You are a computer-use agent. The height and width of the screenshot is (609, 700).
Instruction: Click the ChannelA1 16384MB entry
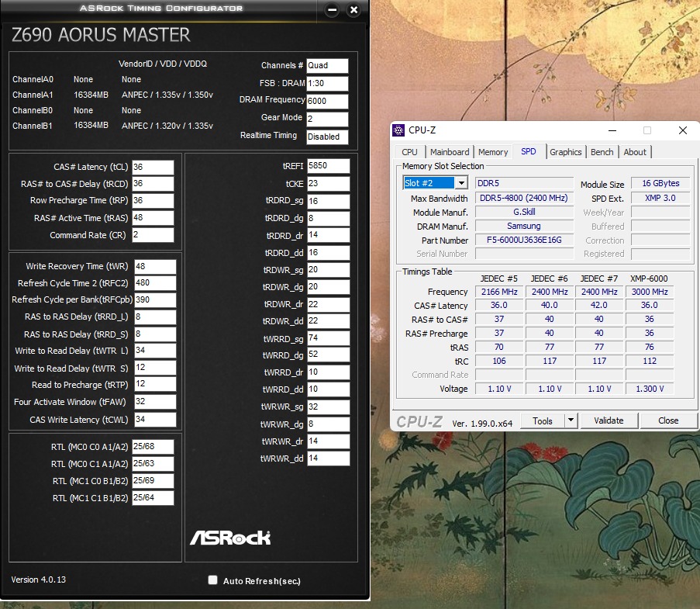point(91,95)
